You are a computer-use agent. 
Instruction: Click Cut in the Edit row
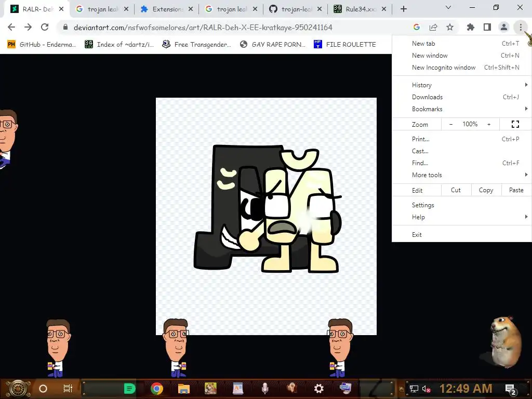[x=456, y=190]
